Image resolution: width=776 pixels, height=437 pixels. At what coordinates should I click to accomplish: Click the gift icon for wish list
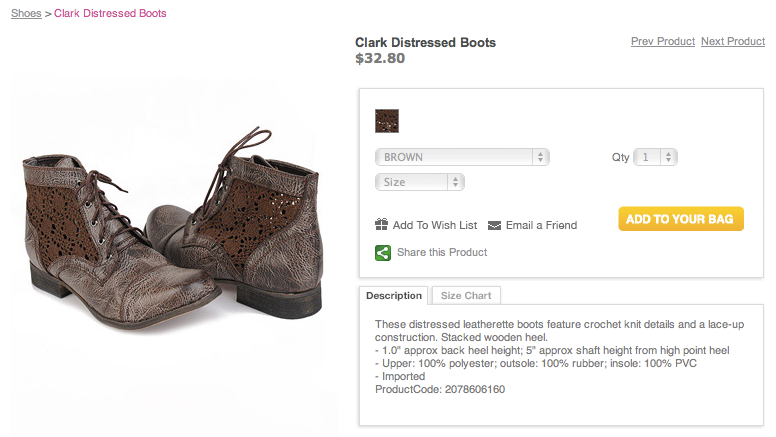tap(381, 225)
